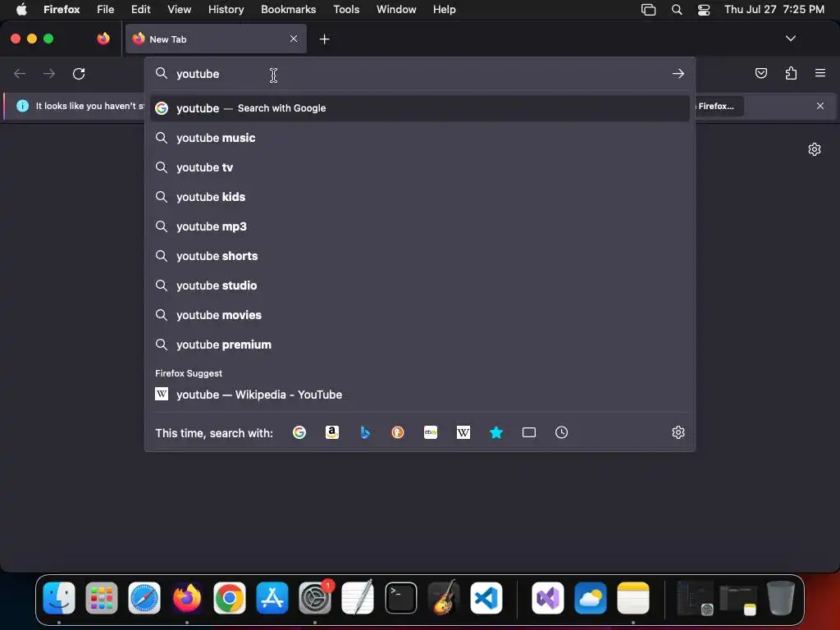Open the File menu
Viewport: 840px width, 630px height.
tap(106, 9)
